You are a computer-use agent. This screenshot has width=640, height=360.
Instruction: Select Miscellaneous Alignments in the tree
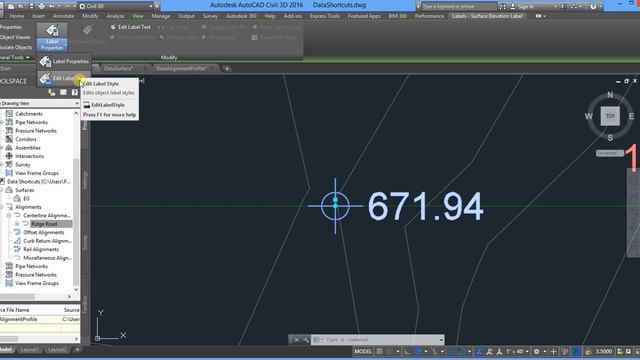coord(47,258)
